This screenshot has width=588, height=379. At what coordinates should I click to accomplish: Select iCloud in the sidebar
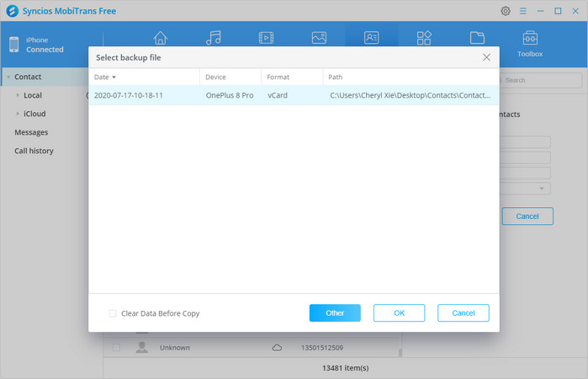(34, 114)
